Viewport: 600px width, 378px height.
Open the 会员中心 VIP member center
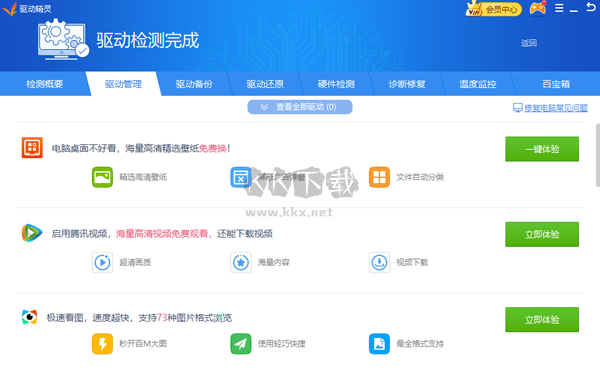(494, 9)
